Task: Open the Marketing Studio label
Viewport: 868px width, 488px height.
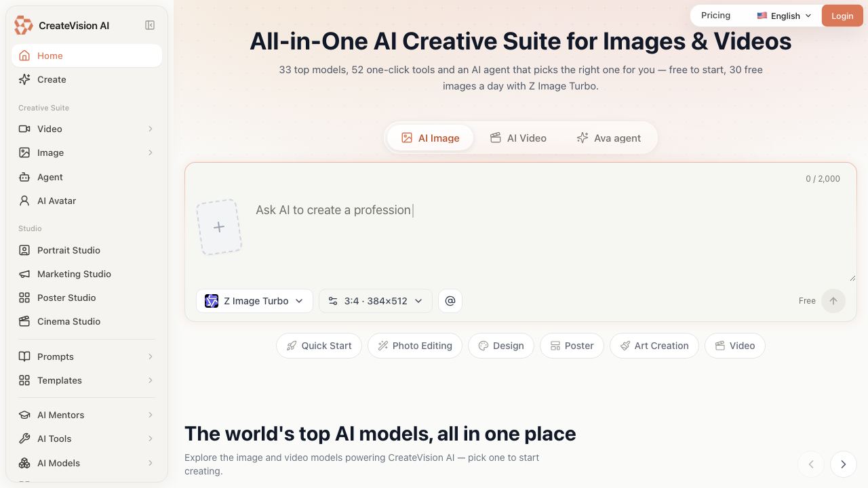Action: 74,274
